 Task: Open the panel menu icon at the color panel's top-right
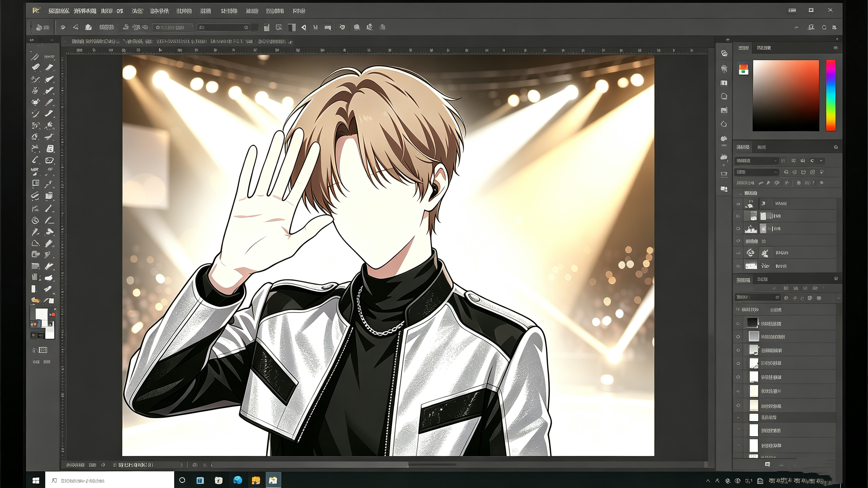tap(835, 48)
